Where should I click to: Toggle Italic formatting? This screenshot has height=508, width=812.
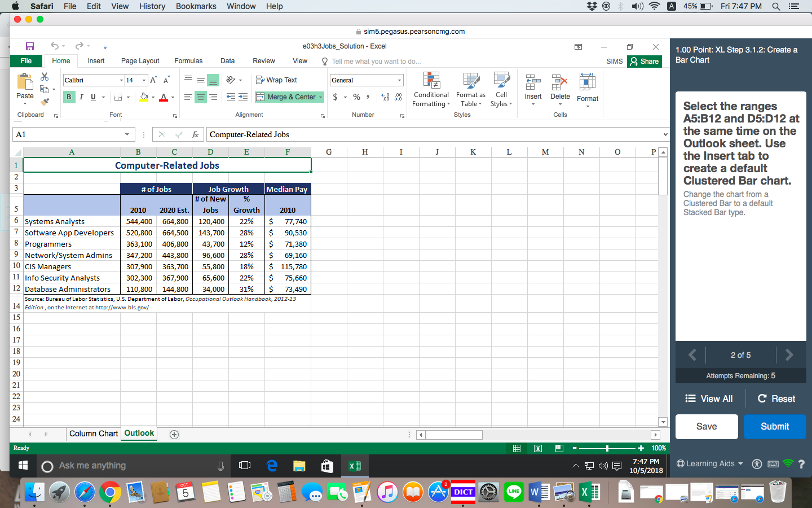81,97
